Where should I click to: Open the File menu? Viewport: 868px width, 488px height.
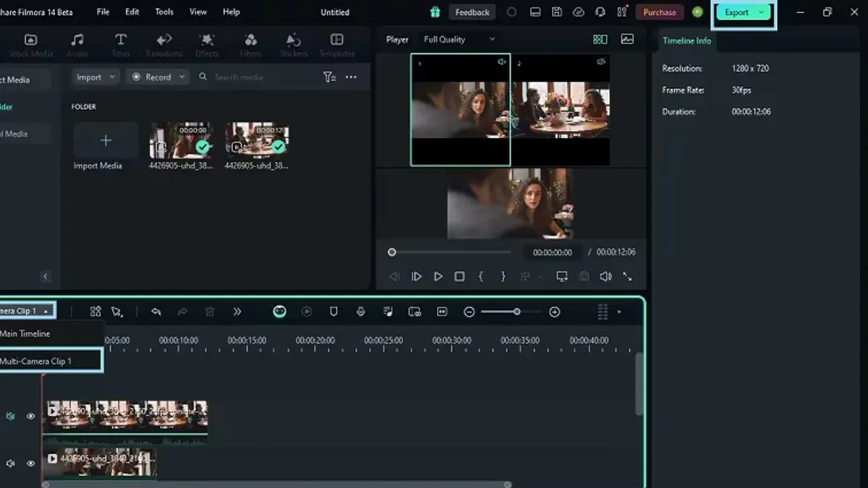click(103, 12)
